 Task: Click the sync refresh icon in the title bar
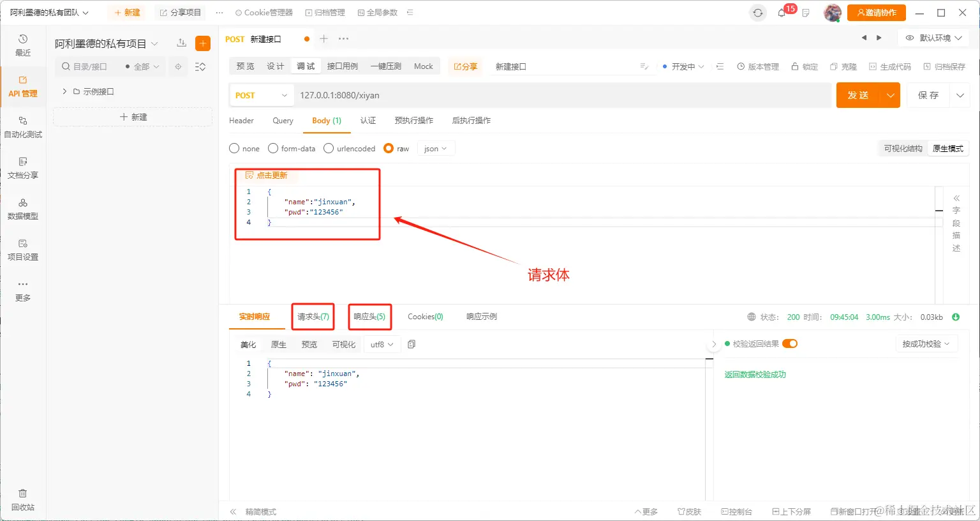pyautogui.click(x=758, y=13)
